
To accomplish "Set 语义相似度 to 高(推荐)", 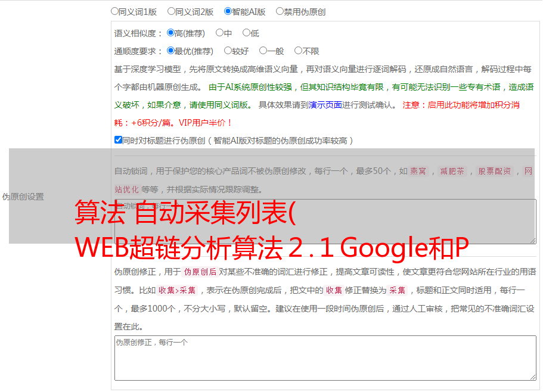I will 170,33.
